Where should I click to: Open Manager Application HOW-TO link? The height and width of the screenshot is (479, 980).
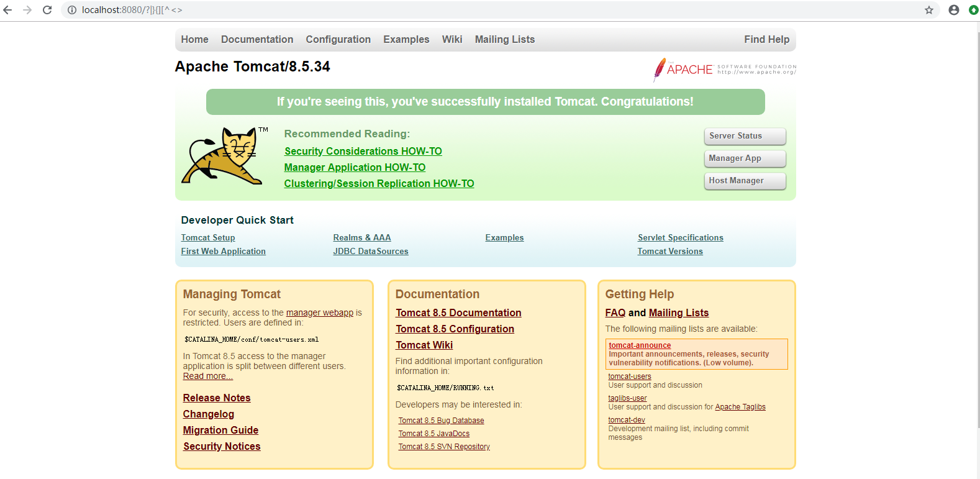pos(355,167)
